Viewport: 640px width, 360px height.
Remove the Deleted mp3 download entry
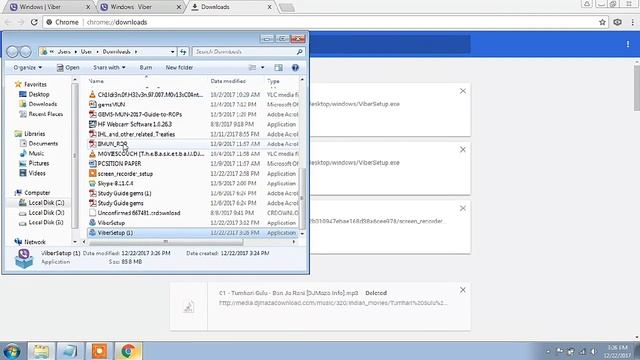(463, 290)
